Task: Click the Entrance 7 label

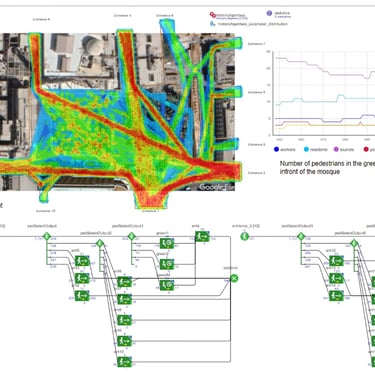Action: (x=257, y=44)
